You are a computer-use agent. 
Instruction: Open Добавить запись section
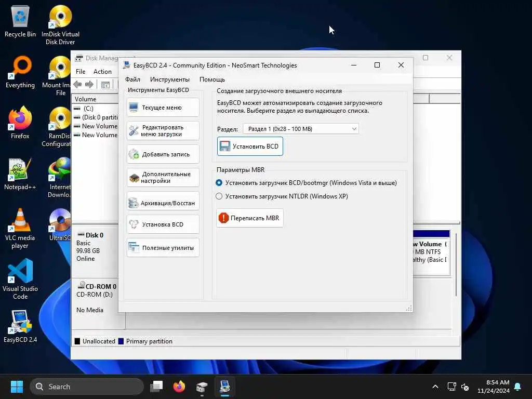[x=163, y=154]
